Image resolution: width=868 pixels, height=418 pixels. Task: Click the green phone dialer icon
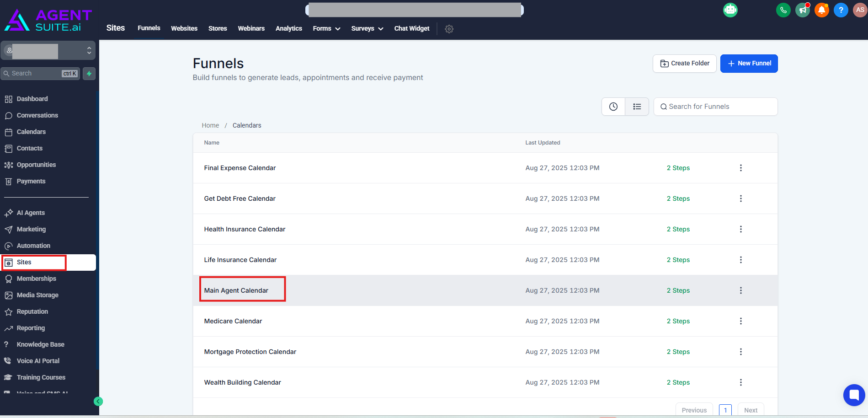click(783, 10)
